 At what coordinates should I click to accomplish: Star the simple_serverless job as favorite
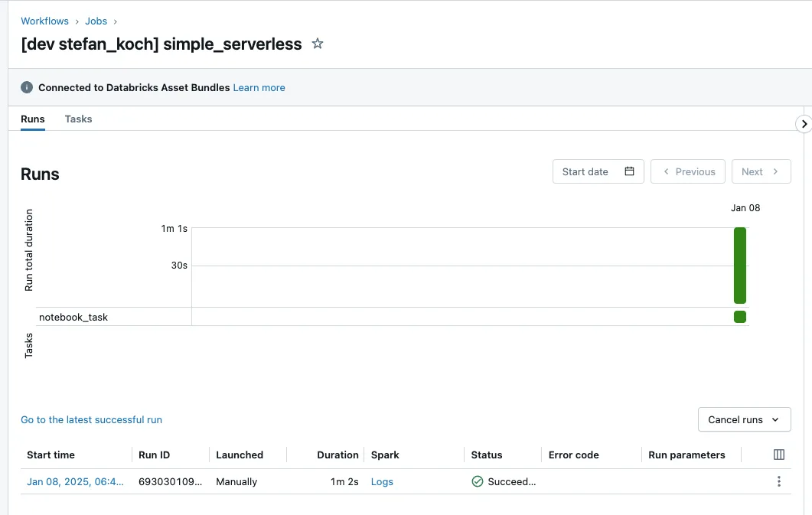click(318, 44)
